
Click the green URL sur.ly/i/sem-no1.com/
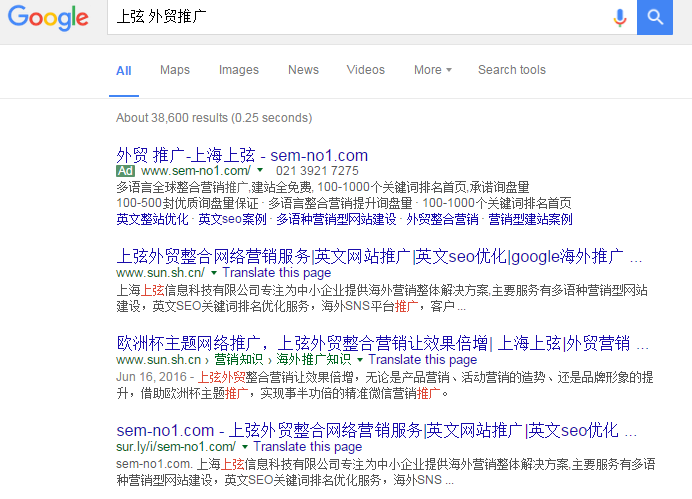176,446
